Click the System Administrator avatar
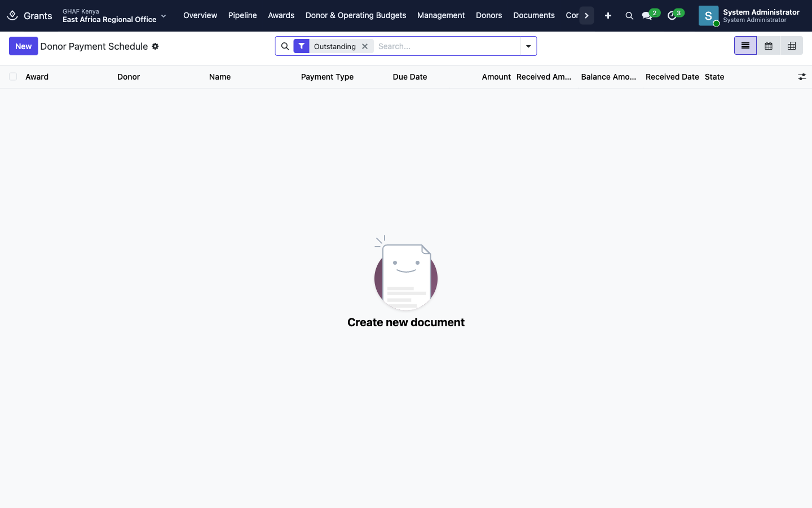This screenshot has width=812, height=508. click(x=709, y=16)
